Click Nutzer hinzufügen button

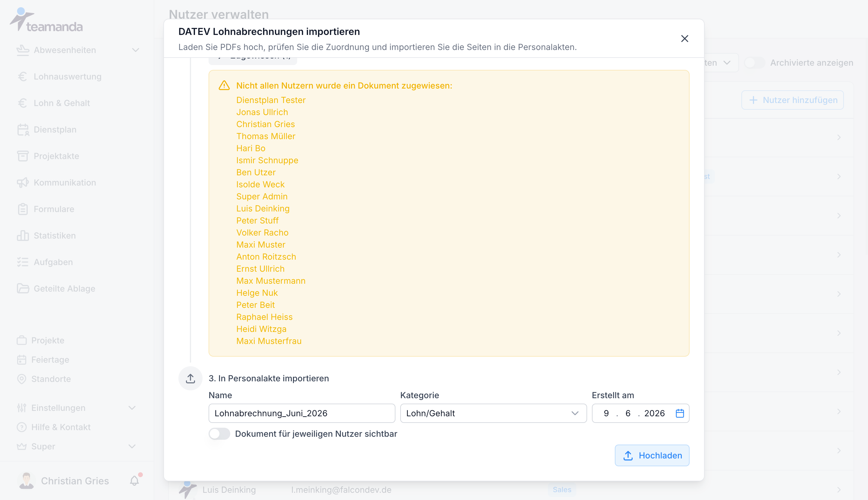point(792,100)
